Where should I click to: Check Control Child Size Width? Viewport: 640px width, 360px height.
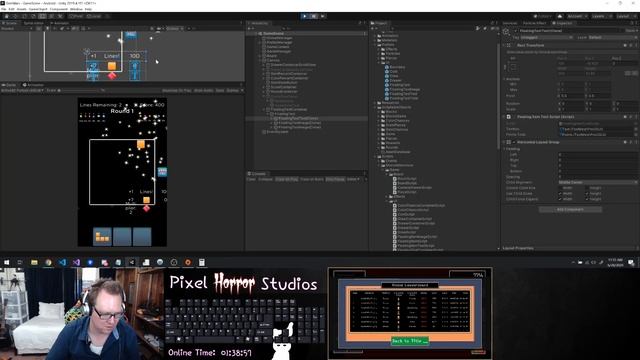560,188
